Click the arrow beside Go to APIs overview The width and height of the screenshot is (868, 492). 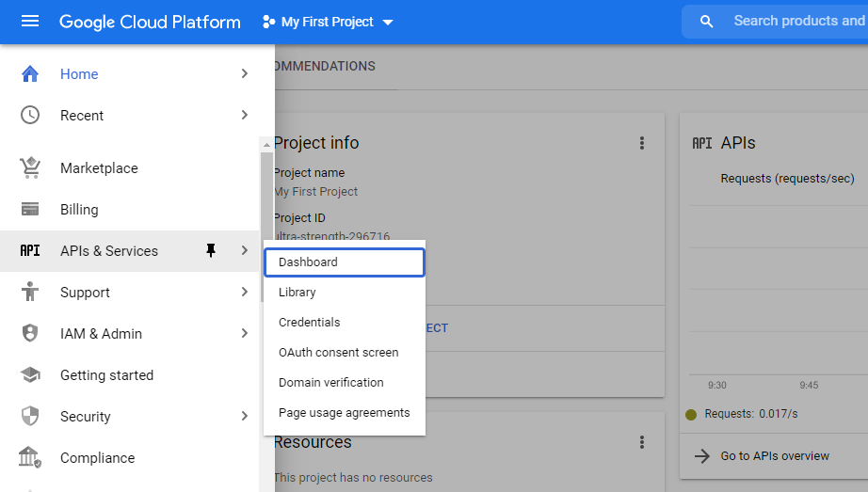coord(702,456)
